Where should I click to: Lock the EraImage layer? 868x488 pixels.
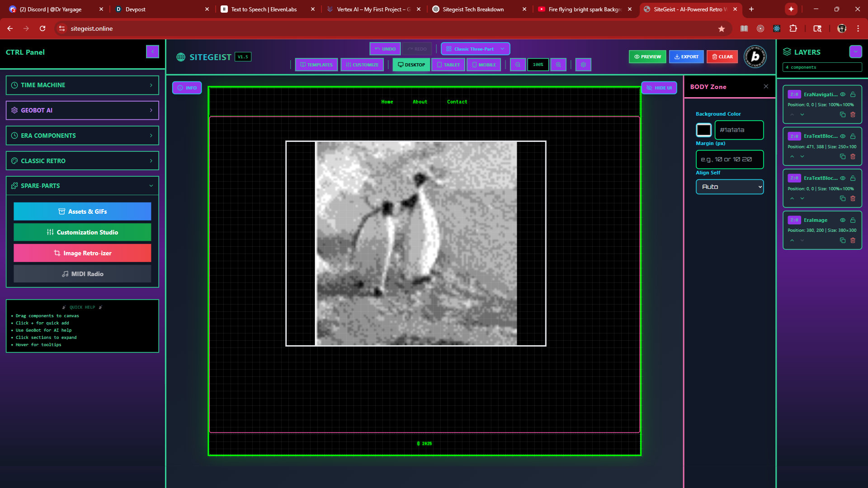[x=853, y=220]
